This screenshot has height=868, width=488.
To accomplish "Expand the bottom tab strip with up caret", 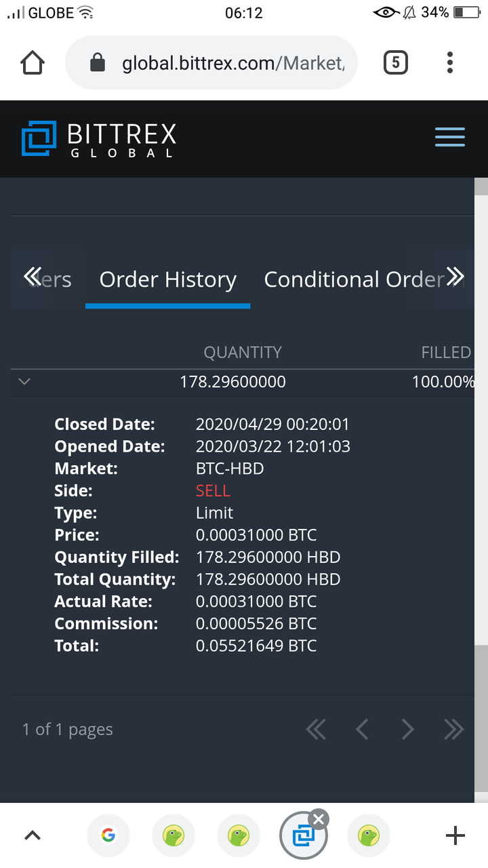I will click(33, 835).
